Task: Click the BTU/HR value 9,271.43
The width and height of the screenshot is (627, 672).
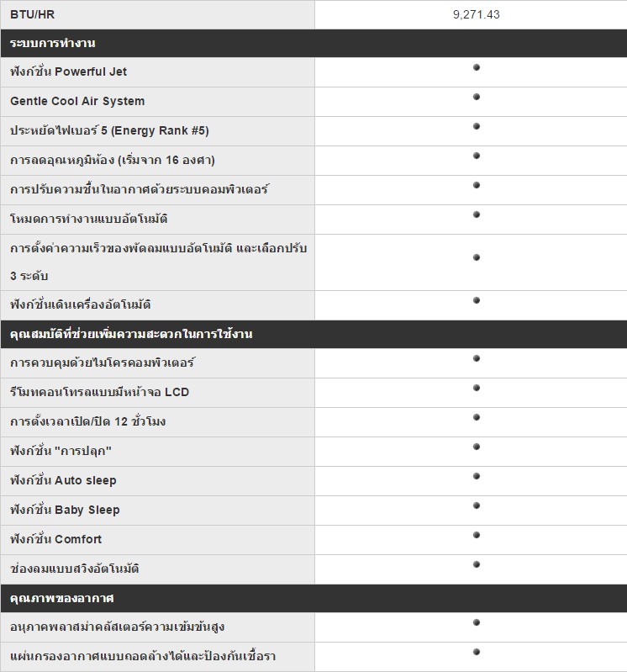Action: pyautogui.click(x=477, y=14)
